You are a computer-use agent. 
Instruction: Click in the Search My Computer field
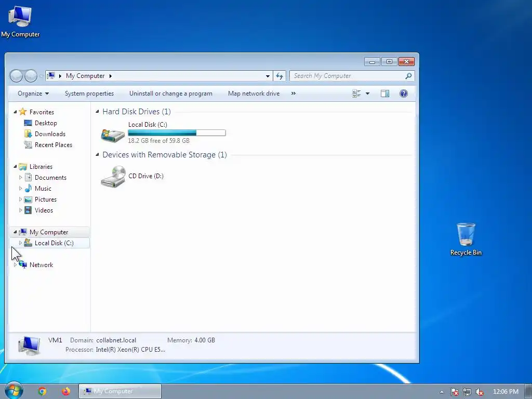point(348,76)
